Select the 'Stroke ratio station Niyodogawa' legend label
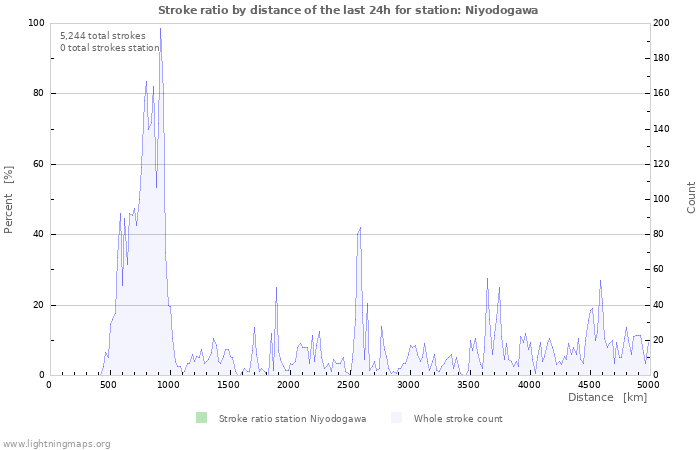 pos(292,418)
